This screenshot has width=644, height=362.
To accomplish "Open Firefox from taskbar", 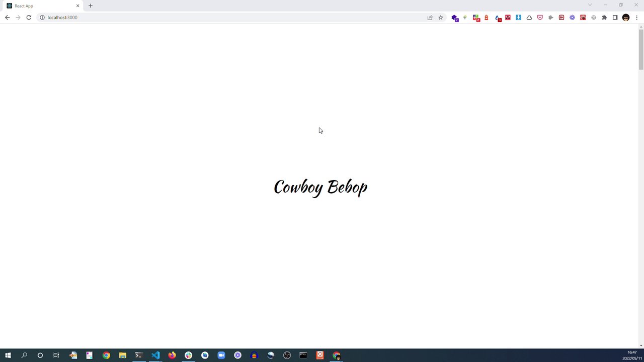I will pos(172,355).
